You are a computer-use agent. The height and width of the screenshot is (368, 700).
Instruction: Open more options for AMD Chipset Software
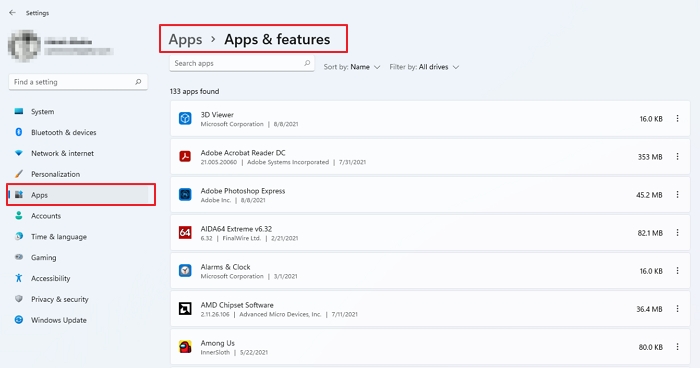point(677,309)
